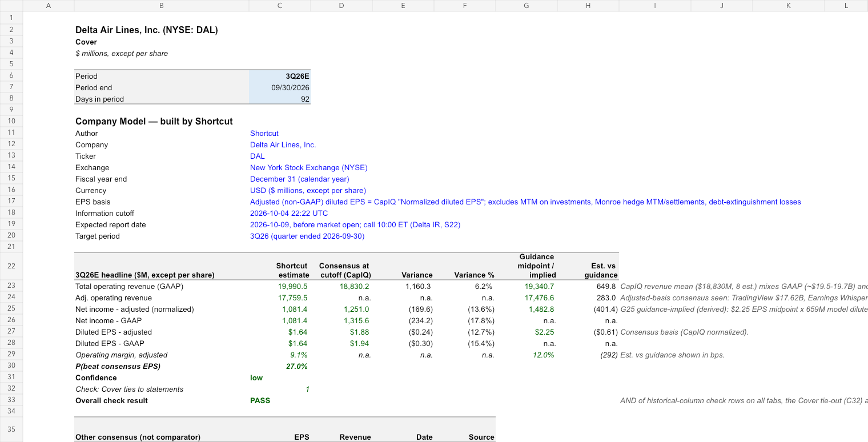Click the period end date 09/30/2026
868x442 pixels.
pyautogui.click(x=280, y=87)
